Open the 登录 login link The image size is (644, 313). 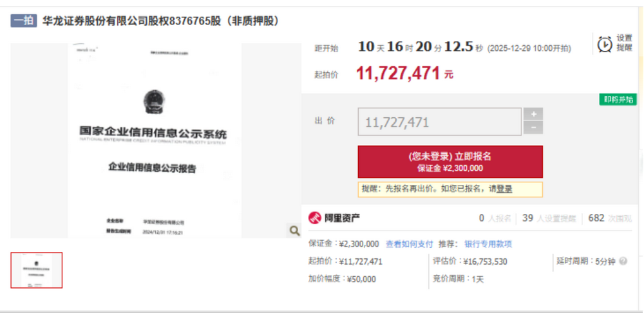(504, 189)
